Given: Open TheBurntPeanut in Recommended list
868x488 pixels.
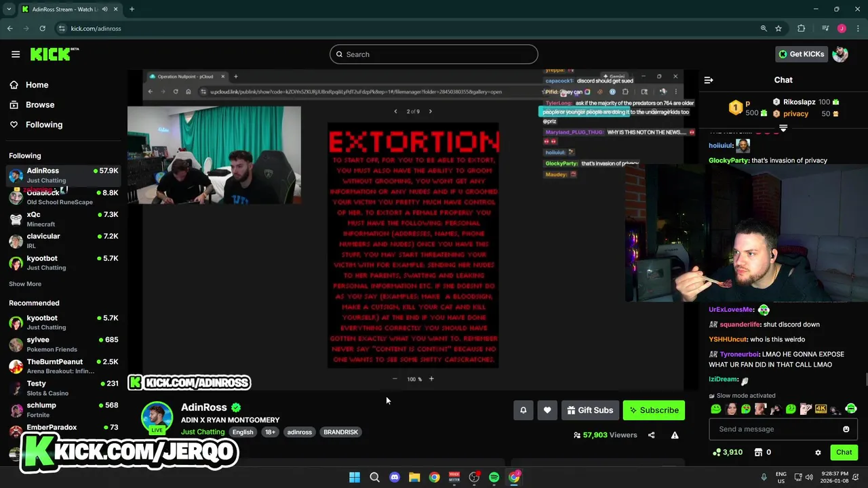Looking at the screenshot, I should coord(62,366).
